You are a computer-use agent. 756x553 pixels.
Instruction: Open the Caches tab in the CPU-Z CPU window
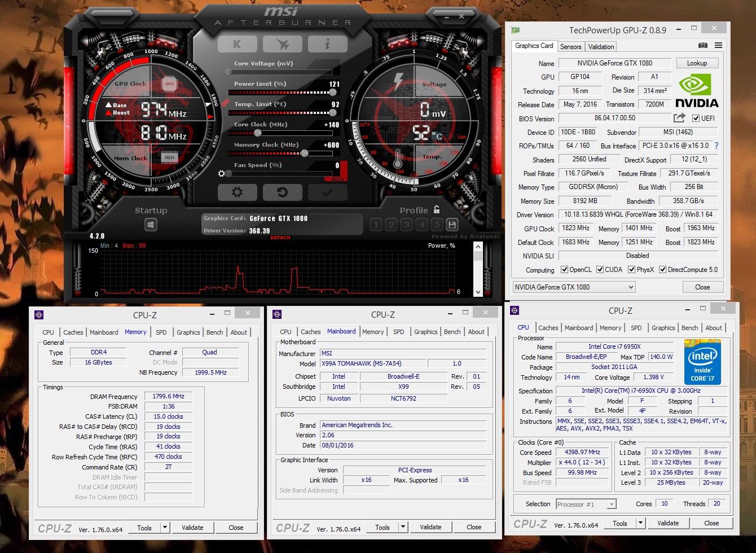[x=548, y=328]
